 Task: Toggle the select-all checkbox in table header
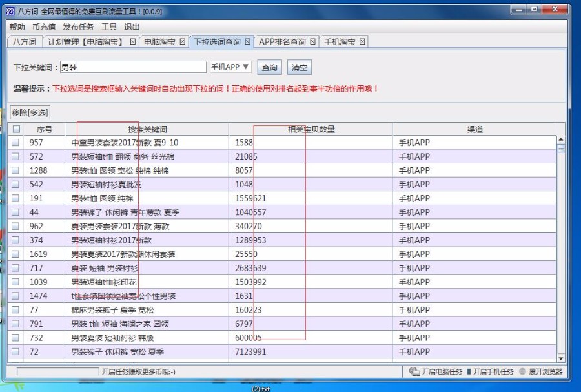[x=16, y=129]
